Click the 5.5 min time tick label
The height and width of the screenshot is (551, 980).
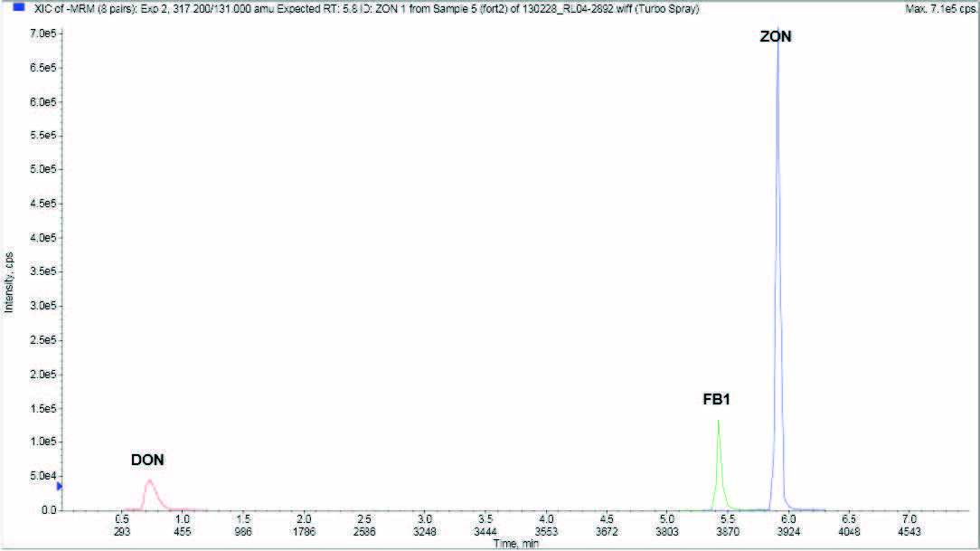728,519
